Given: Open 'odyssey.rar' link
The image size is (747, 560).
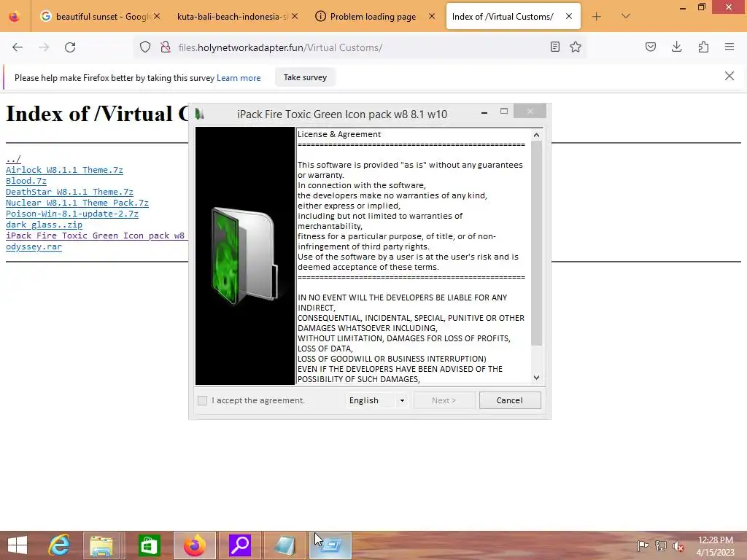Looking at the screenshot, I should tap(34, 246).
